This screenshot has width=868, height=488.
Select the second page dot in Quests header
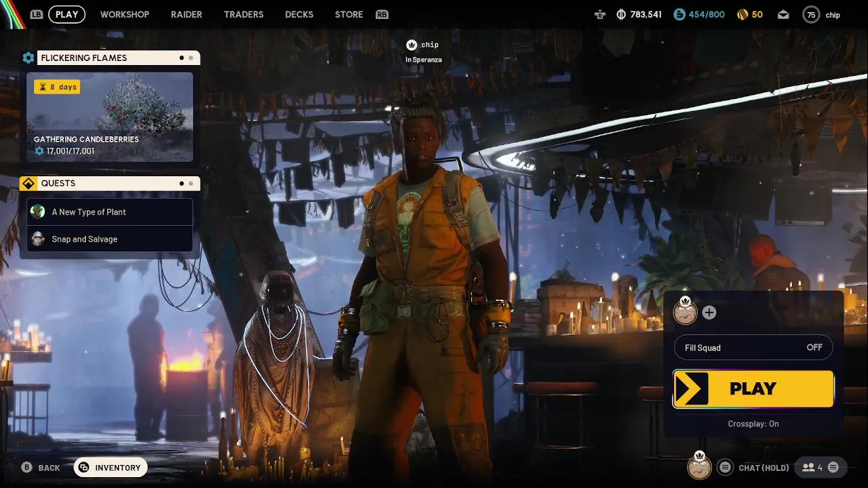click(x=191, y=183)
